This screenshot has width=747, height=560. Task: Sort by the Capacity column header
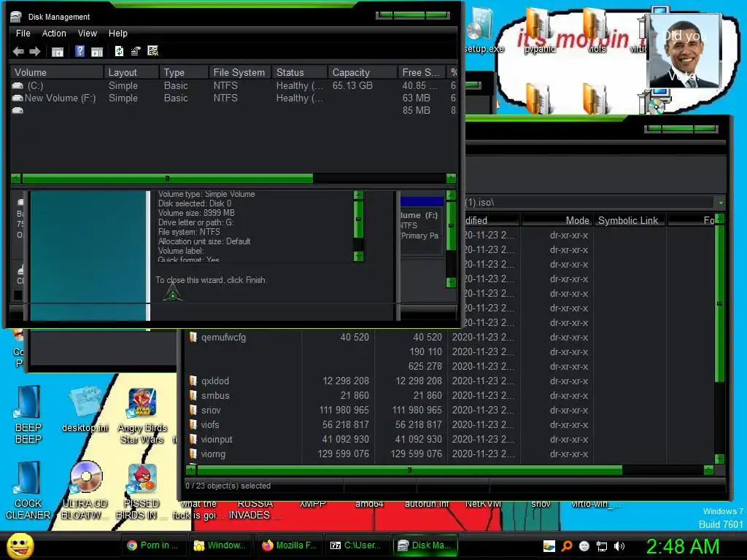[363, 72]
